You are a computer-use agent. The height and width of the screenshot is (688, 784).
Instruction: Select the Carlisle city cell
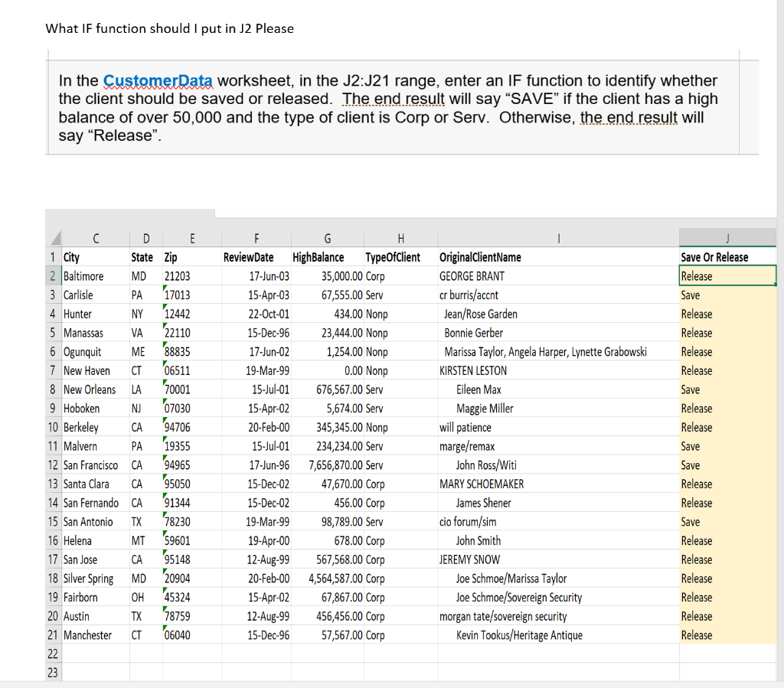[96, 295]
